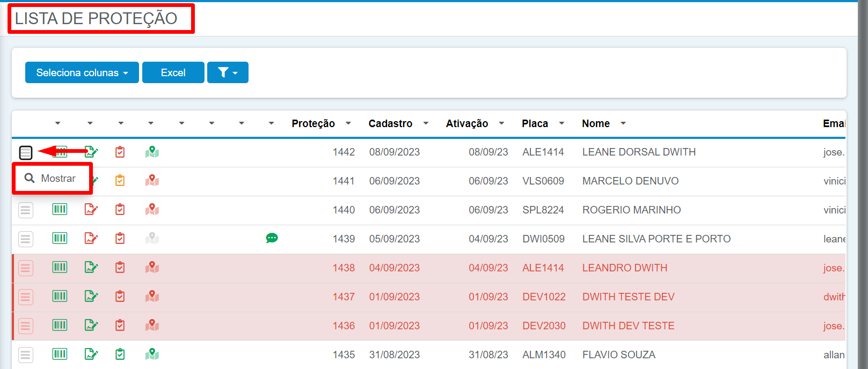Open the row menu icon for protection 1442
The image size is (868, 369).
[26, 153]
